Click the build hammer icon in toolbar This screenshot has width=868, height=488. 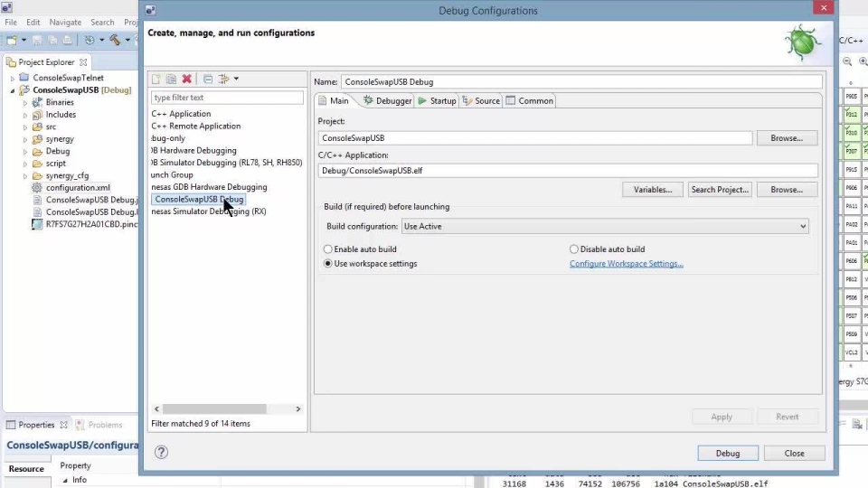pos(115,41)
